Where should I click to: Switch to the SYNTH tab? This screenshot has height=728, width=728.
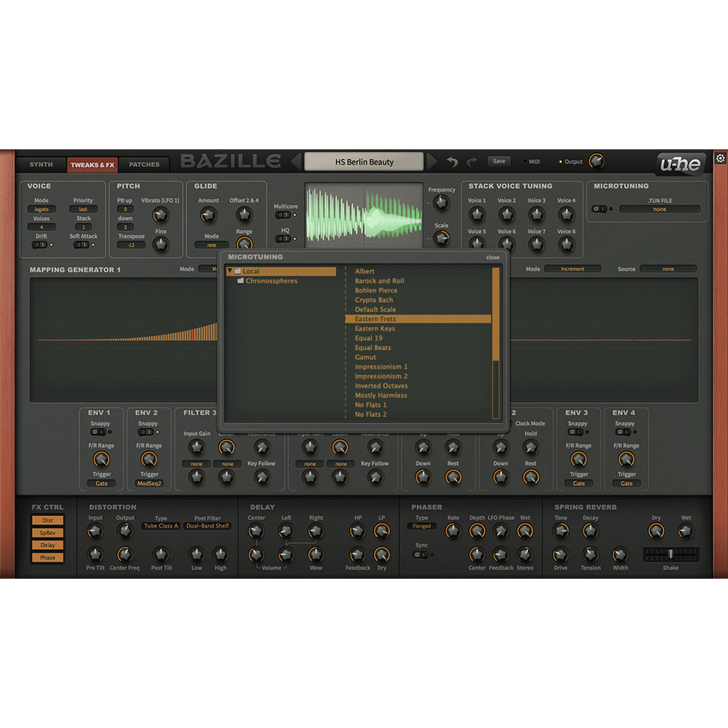click(41, 165)
